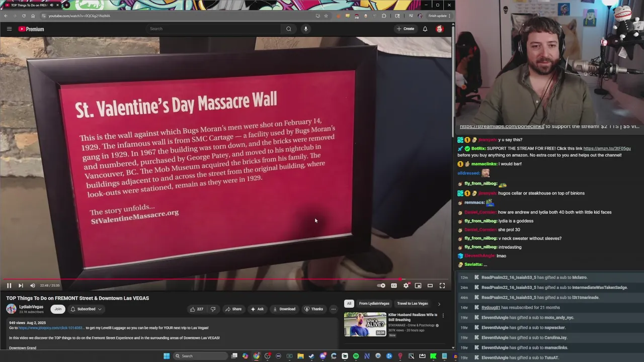Image resolution: width=644 pixels, height=362 pixels.
Task: Open browser home page button
Action: (x=33, y=16)
